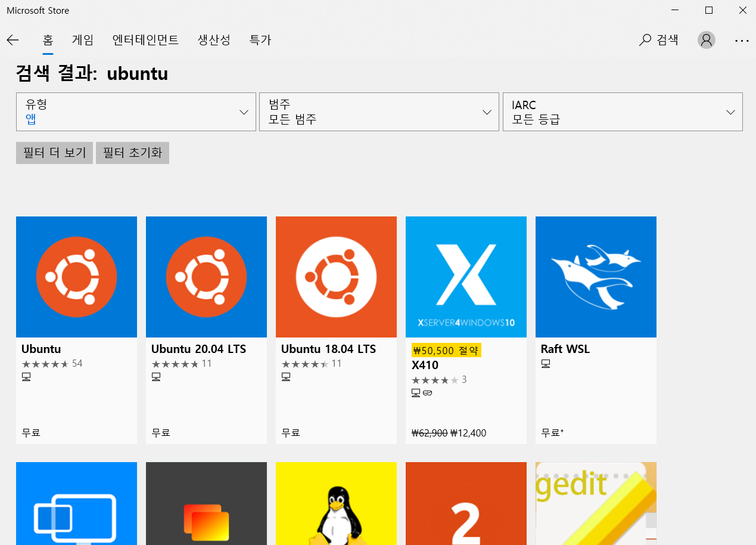Open the blue monitor app tile
This screenshot has width=756, height=545.
pyautogui.click(x=76, y=503)
